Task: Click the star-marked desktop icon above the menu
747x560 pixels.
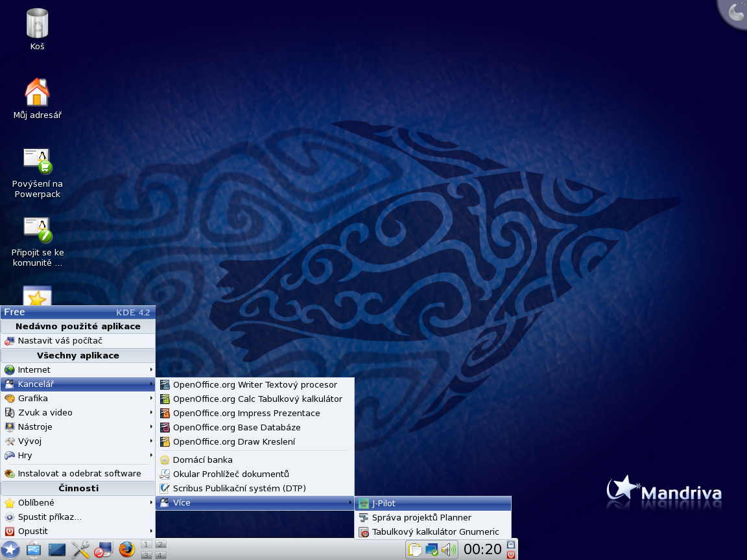Action: pos(37,296)
